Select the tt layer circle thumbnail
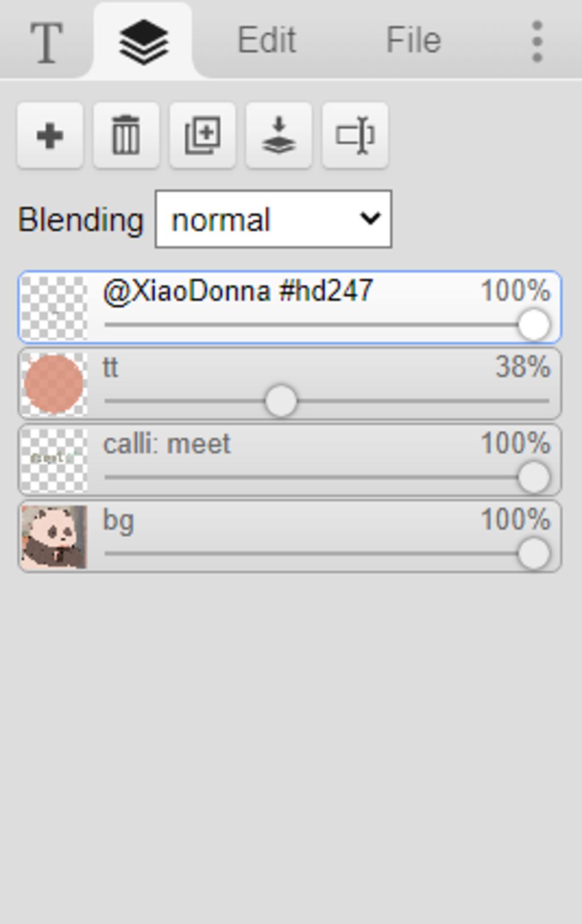This screenshot has height=924, width=582. point(55,384)
